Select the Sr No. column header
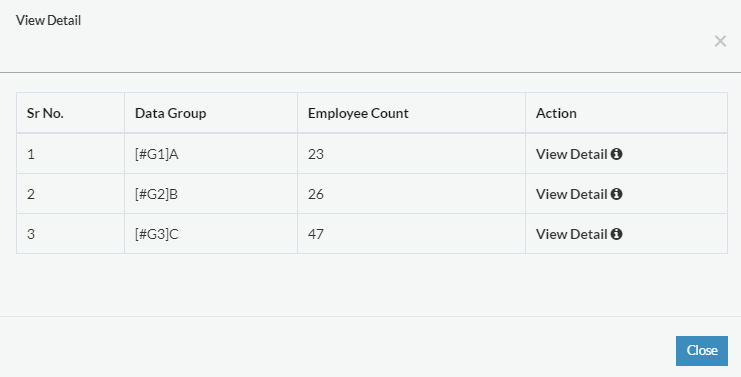Image resolution: width=741 pixels, height=377 pixels. (x=70, y=113)
